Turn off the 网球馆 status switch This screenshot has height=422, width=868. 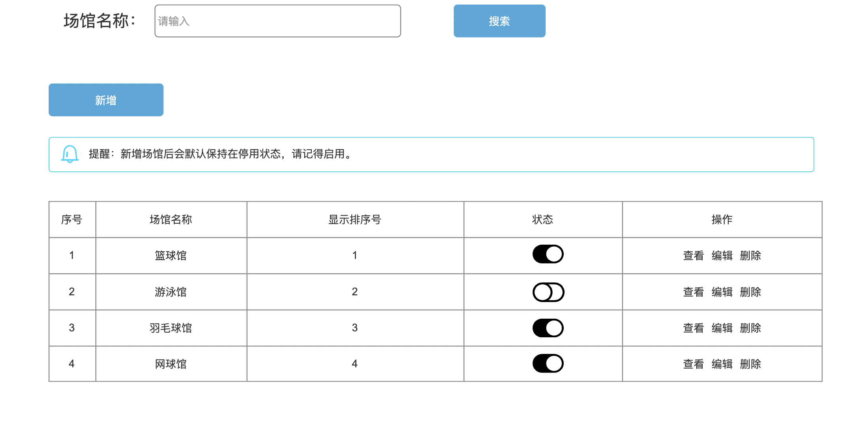pyautogui.click(x=548, y=363)
